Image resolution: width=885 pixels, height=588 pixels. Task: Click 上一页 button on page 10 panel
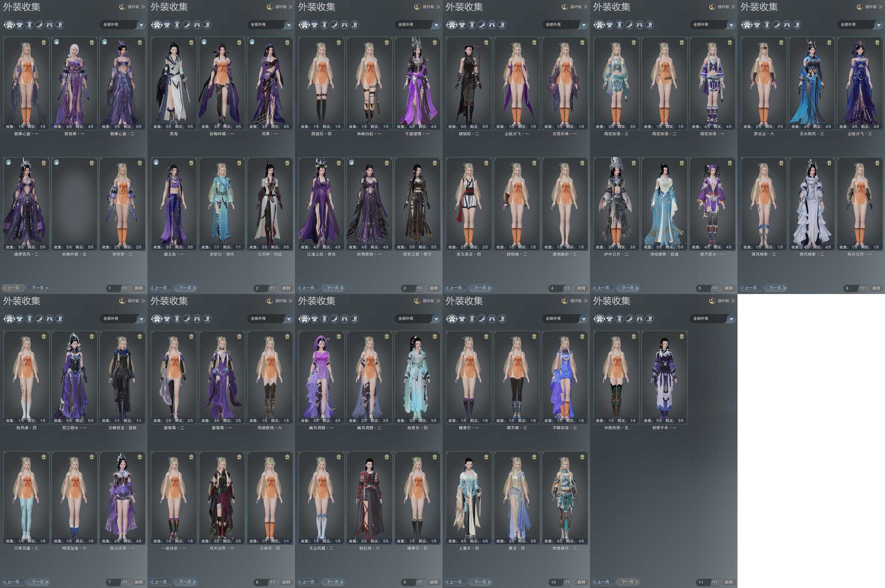(x=455, y=582)
